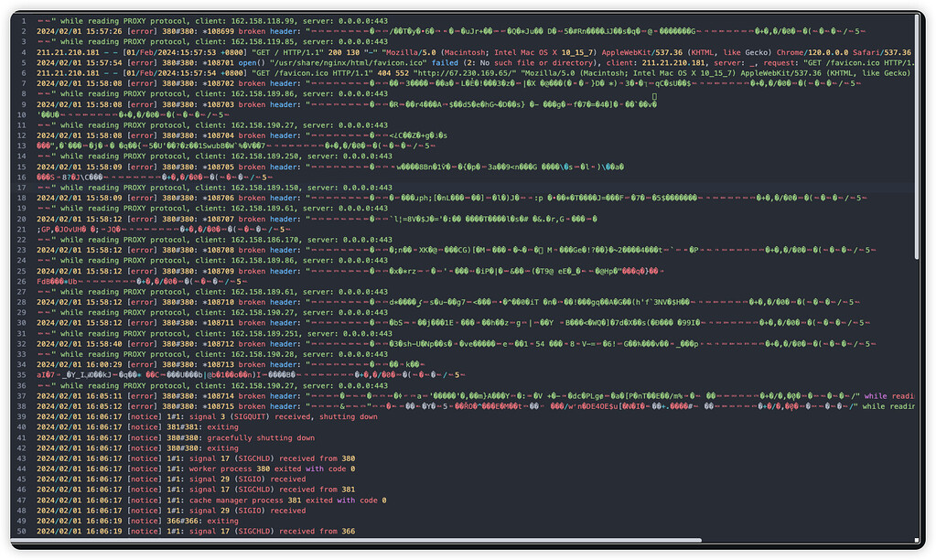Select the gracefully shutting down log entry
Screen dimensions: 936x560
coord(273,436)
